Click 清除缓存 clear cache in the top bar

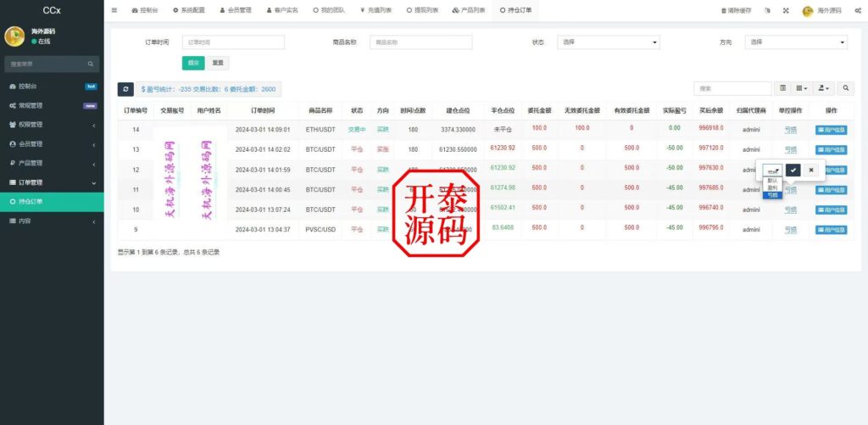point(737,10)
